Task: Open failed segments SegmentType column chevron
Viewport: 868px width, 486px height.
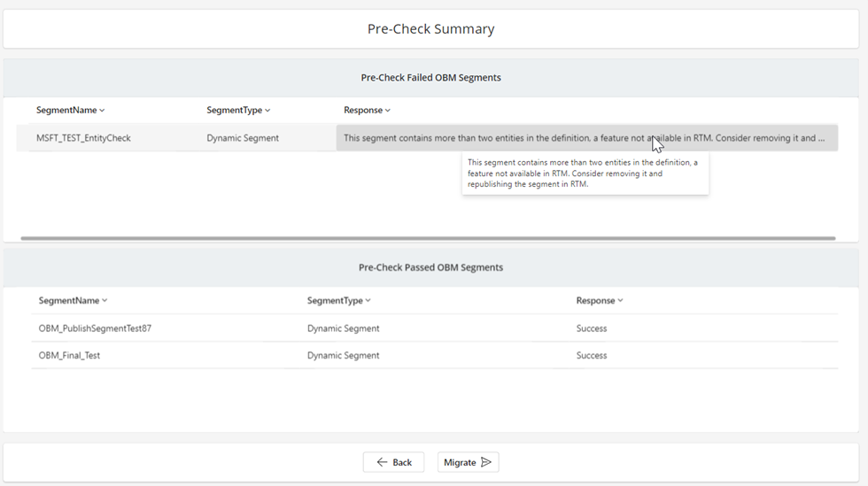Action: pyautogui.click(x=267, y=110)
